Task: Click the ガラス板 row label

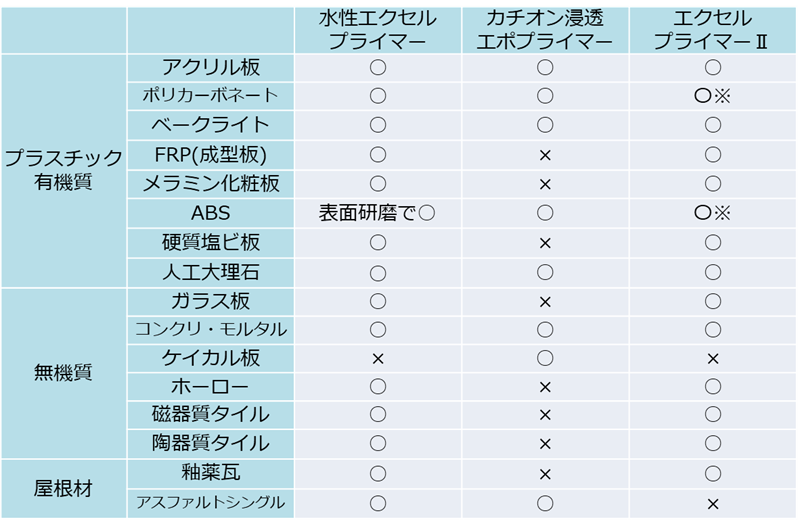Action: 211,301
